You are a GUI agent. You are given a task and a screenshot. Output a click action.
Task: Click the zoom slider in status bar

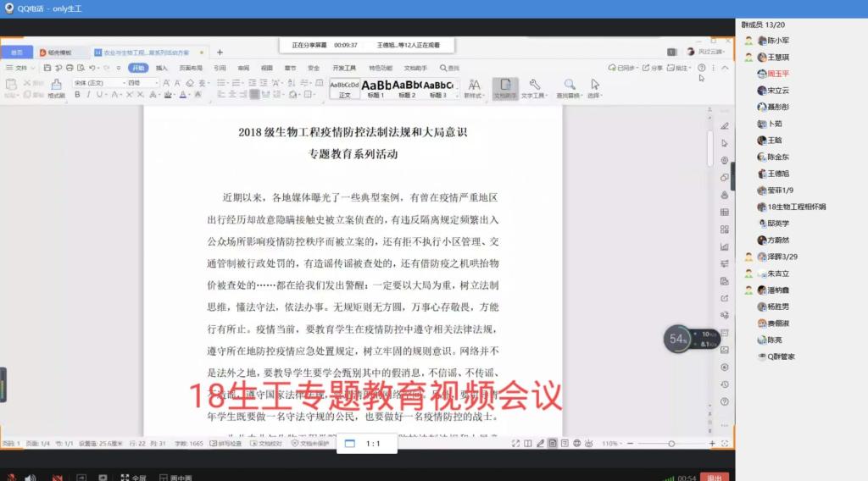pos(671,444)
